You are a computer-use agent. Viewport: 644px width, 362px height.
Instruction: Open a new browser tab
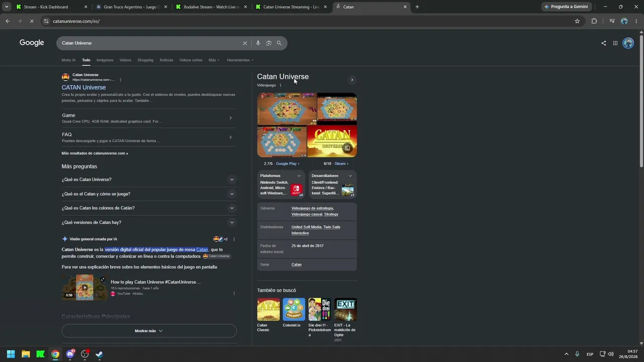click(417, 7)
